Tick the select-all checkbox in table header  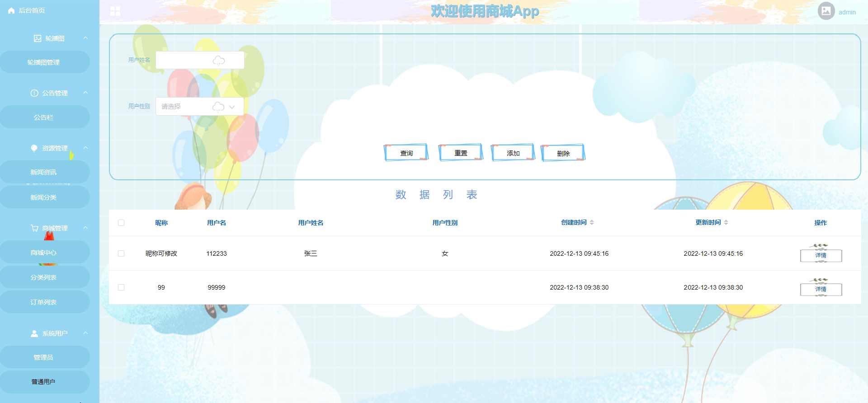(121, 223)
